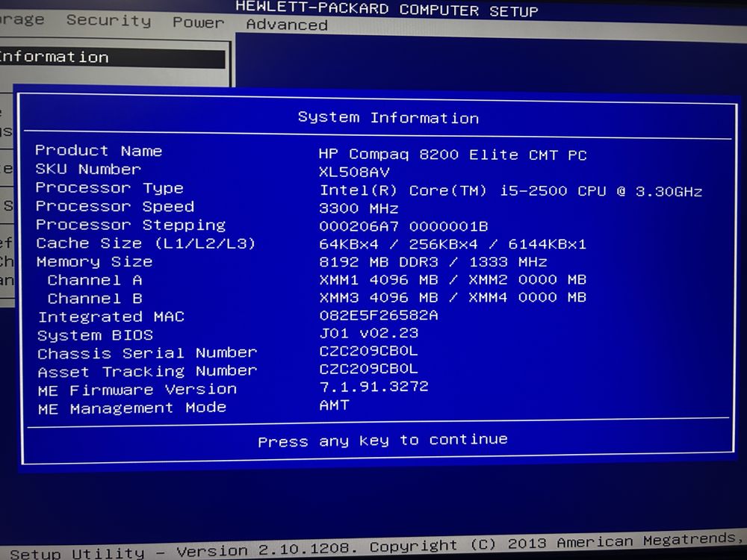
Task: Select the Channel B label
Action: tap(95, 299)
